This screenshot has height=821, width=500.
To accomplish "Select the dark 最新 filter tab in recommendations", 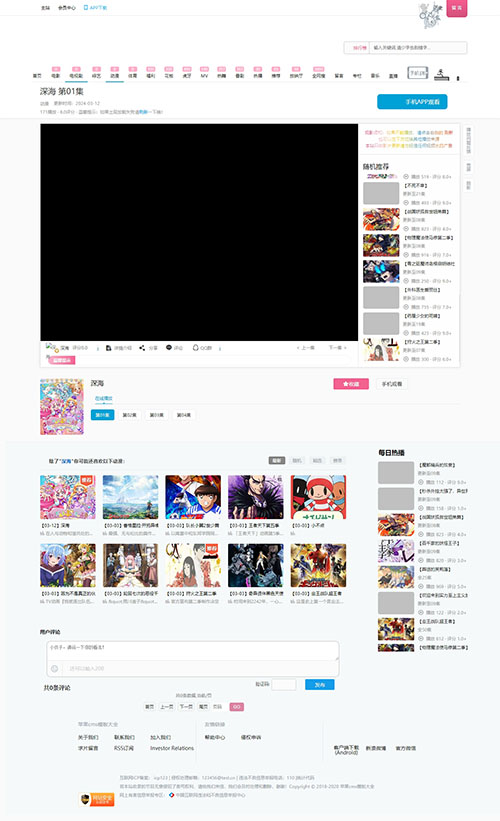I will [x=277, y=461].
